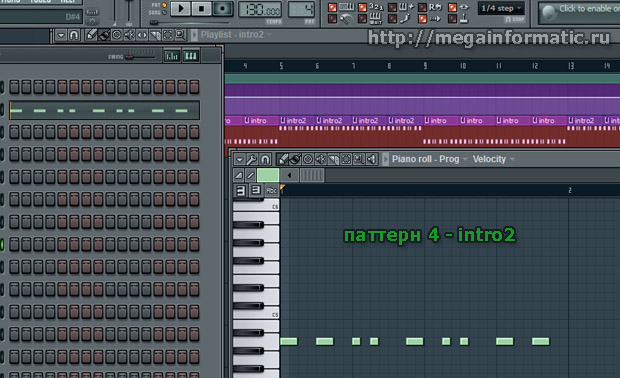Click the Abc note labels button
This screenshot has width=620, height=378.
[x=271, y=191]
